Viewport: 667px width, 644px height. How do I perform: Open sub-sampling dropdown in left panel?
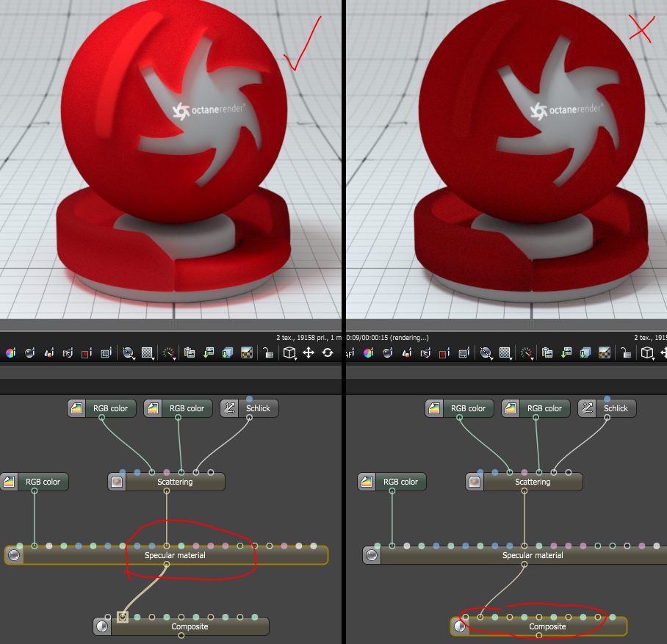(147, 353)
